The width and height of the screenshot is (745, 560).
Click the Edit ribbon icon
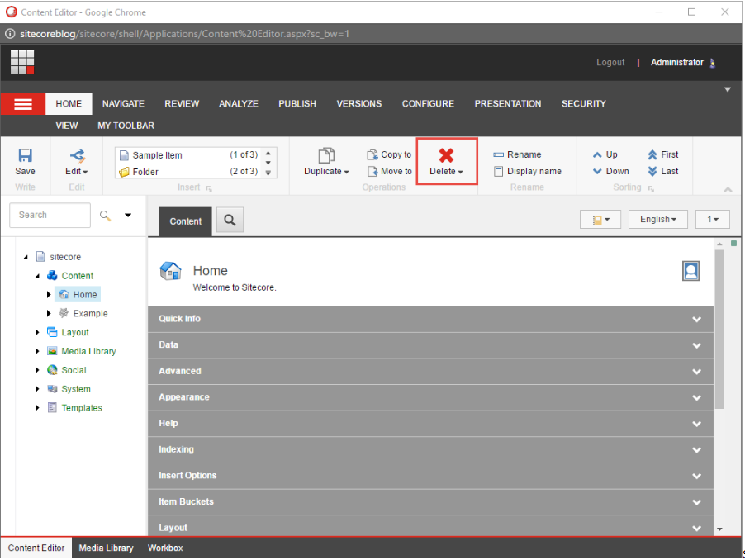pyautogui.click(x=77, y=155)
